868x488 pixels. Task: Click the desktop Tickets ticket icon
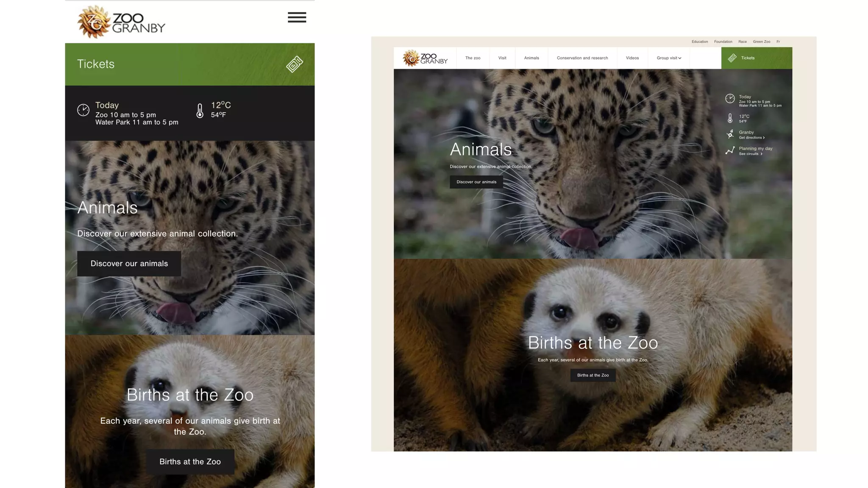tap(732, 58)
